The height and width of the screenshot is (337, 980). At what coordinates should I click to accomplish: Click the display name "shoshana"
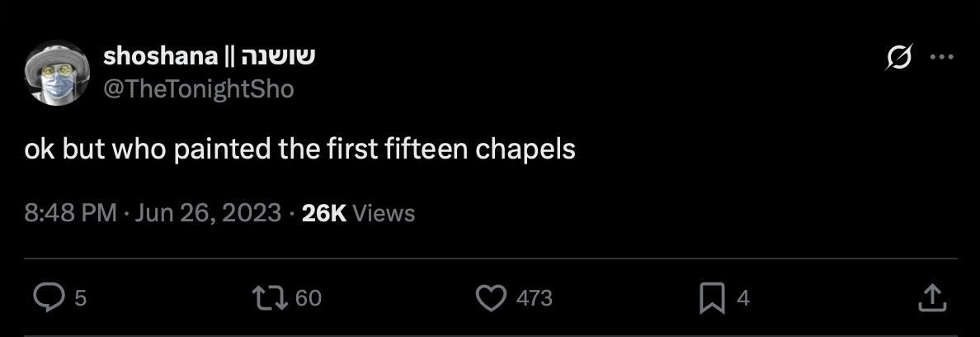pyautogui.click(x=158, y=57)
